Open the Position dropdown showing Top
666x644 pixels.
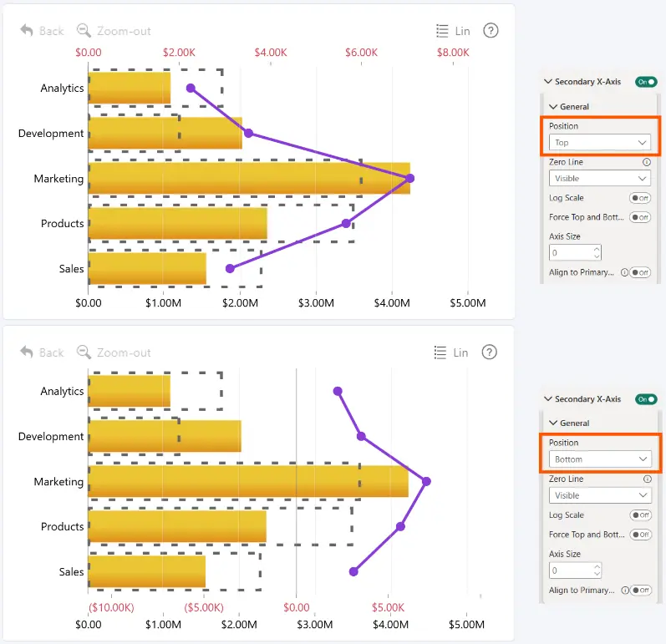coord(599,143)
